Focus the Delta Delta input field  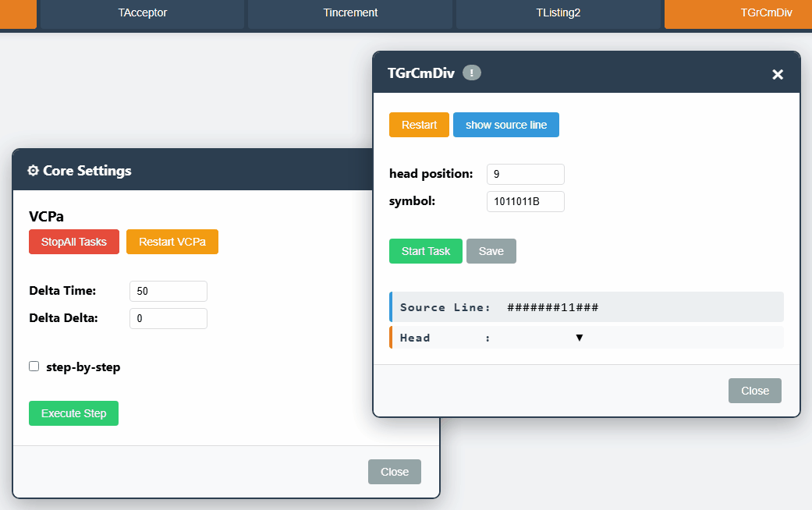point(168,318)
